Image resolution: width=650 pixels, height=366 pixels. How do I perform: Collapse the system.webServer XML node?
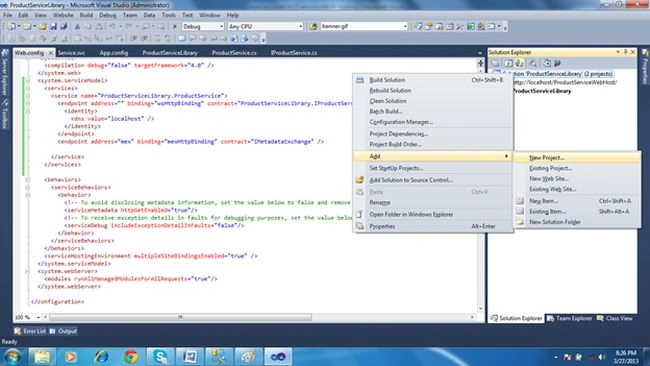click(28, 271)
